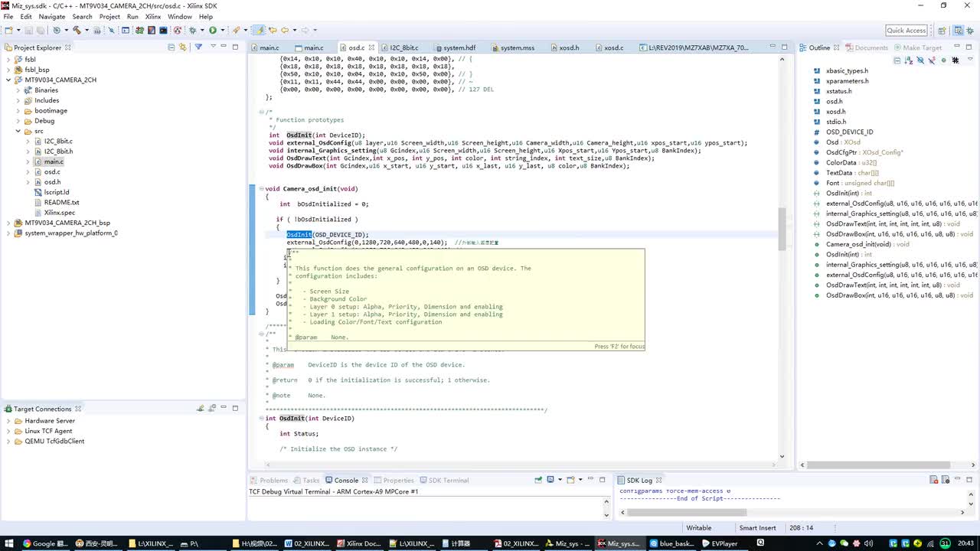Open the Xilinx menu
Screen dimensions: 980x551
click(153, 17)
